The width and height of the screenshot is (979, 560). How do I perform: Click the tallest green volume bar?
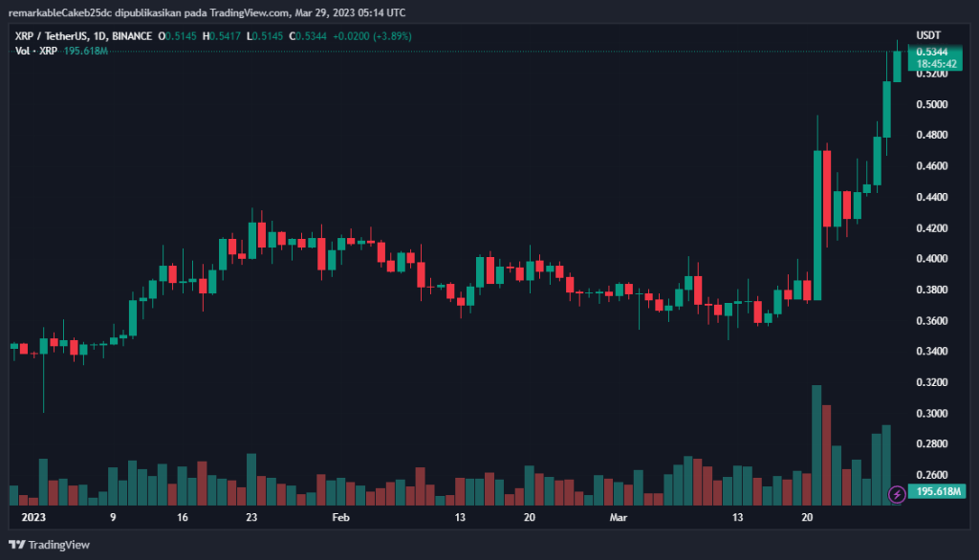816,444
